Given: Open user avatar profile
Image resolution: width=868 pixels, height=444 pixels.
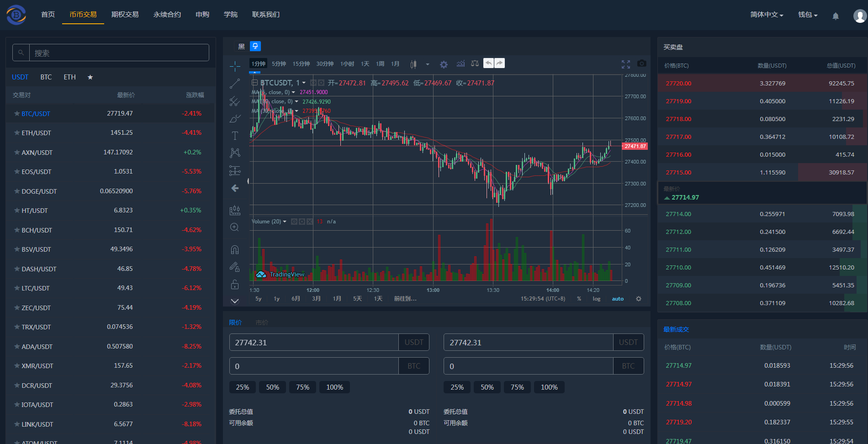Looking at the screenshot, I should click(x=860, y=16).
